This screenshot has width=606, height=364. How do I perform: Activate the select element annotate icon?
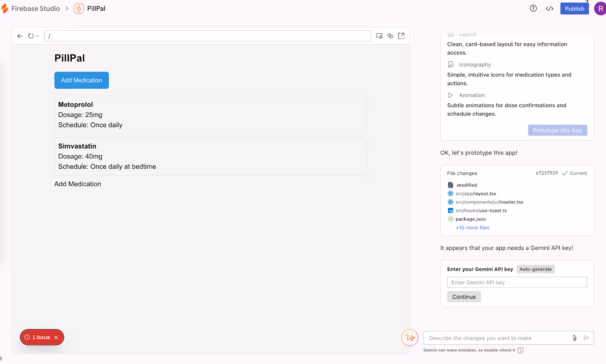(379, 36)
